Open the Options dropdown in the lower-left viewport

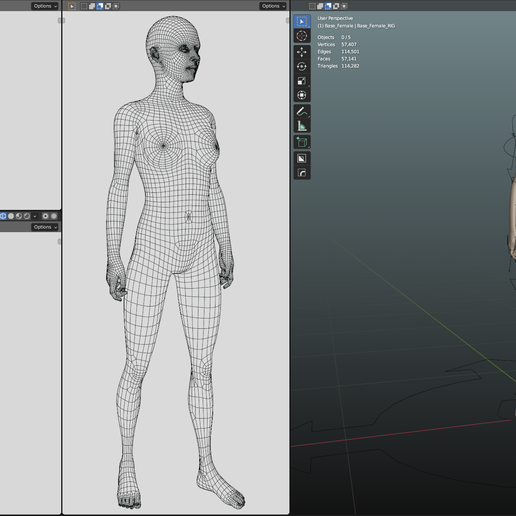(45, 227)
